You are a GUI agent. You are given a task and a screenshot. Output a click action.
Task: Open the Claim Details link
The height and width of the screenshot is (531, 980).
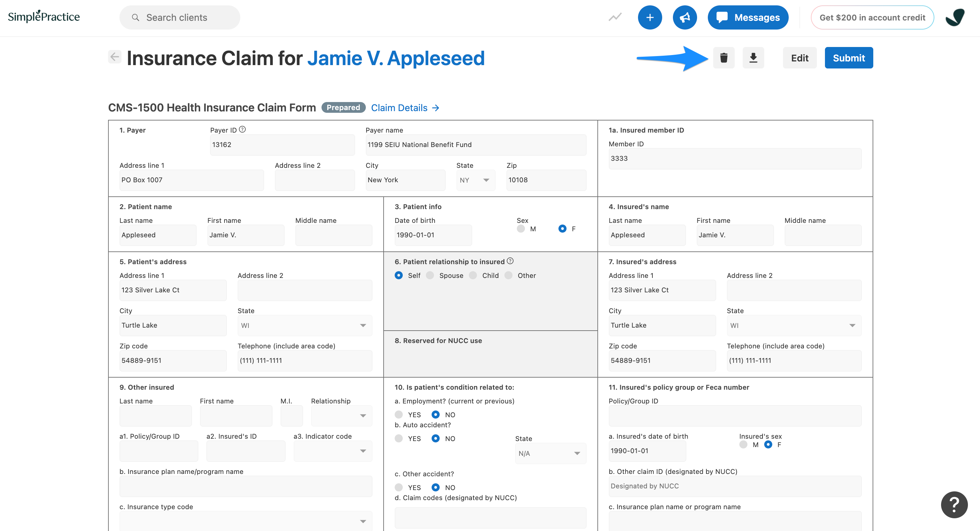pyautogui.click(x=405, y=108)
